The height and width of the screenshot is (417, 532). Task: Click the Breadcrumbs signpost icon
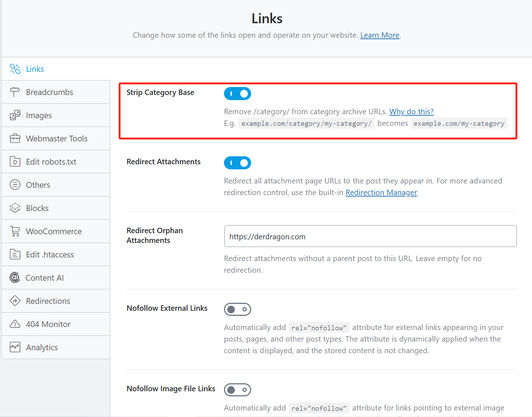point(15,92)
